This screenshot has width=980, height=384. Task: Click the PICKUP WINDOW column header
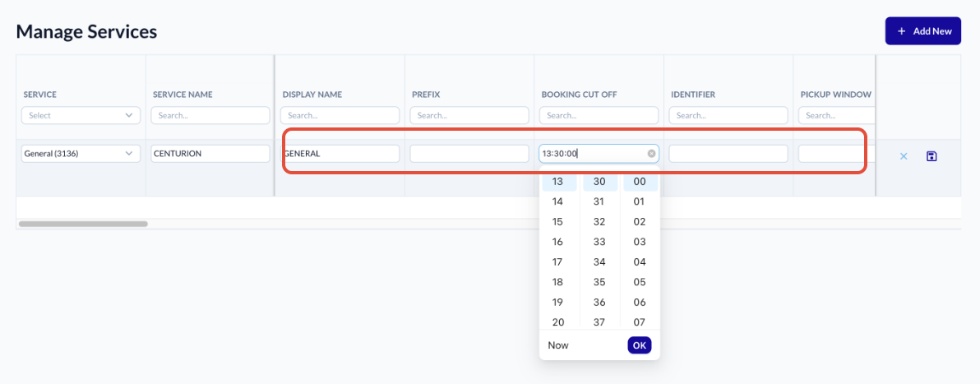835,95
